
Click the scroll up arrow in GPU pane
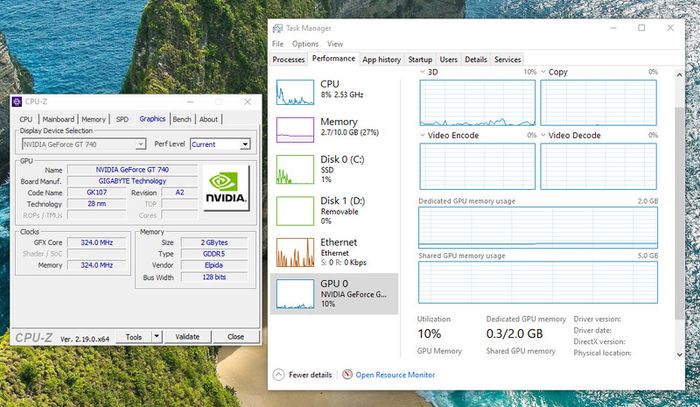[x=679, y=75]
